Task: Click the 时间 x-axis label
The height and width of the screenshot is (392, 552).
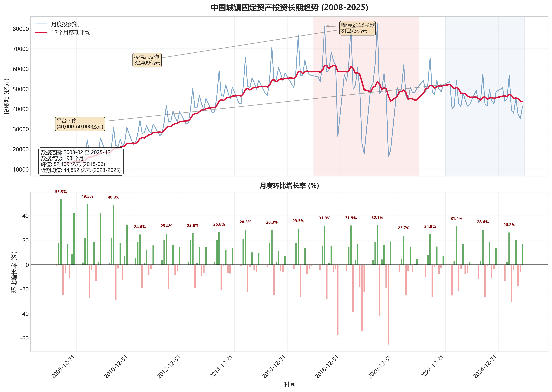Action: [x=289, y=385]
